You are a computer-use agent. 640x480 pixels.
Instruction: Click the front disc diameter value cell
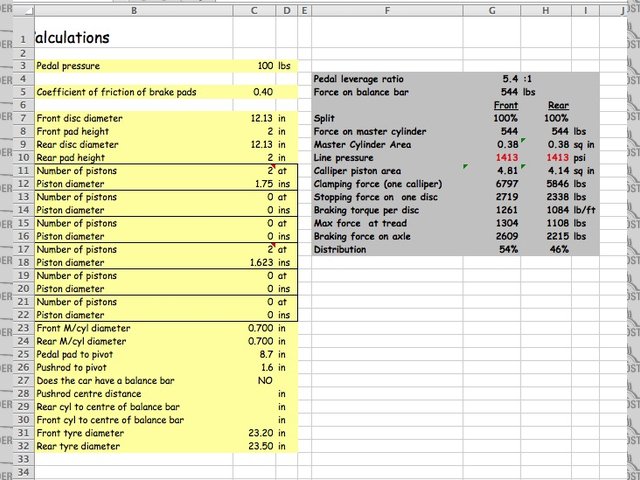pos(260,118)
